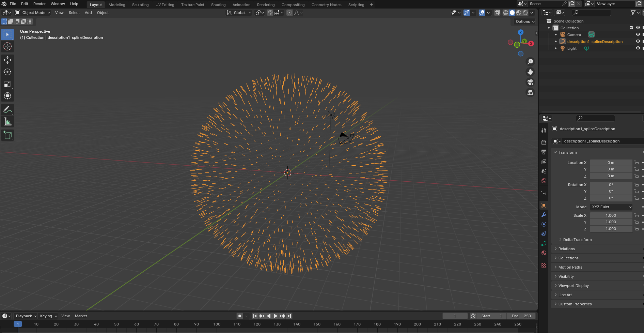Open the Material properties tab
The width and height of the screenshot is (644, 333).
pyautogui.click(x=544, y=253)
